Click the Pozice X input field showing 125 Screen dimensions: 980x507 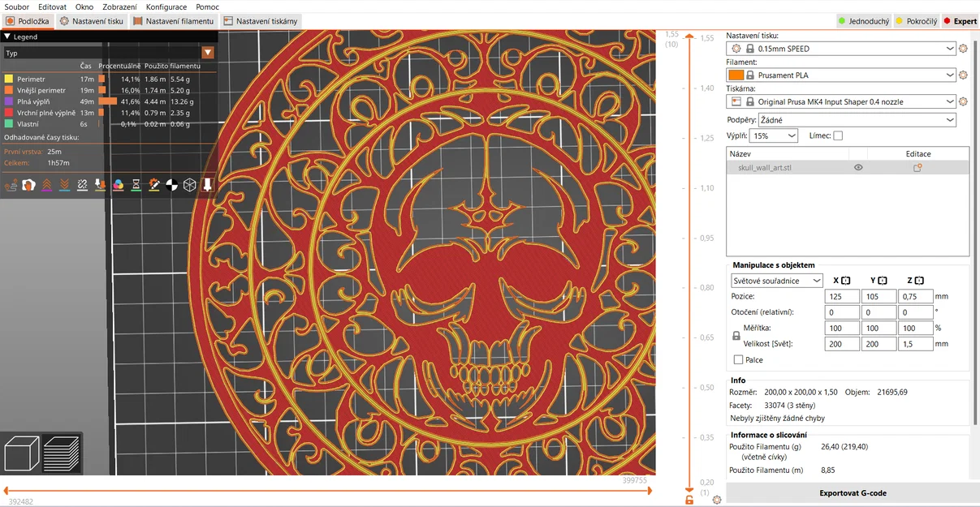tap(841, 296)
